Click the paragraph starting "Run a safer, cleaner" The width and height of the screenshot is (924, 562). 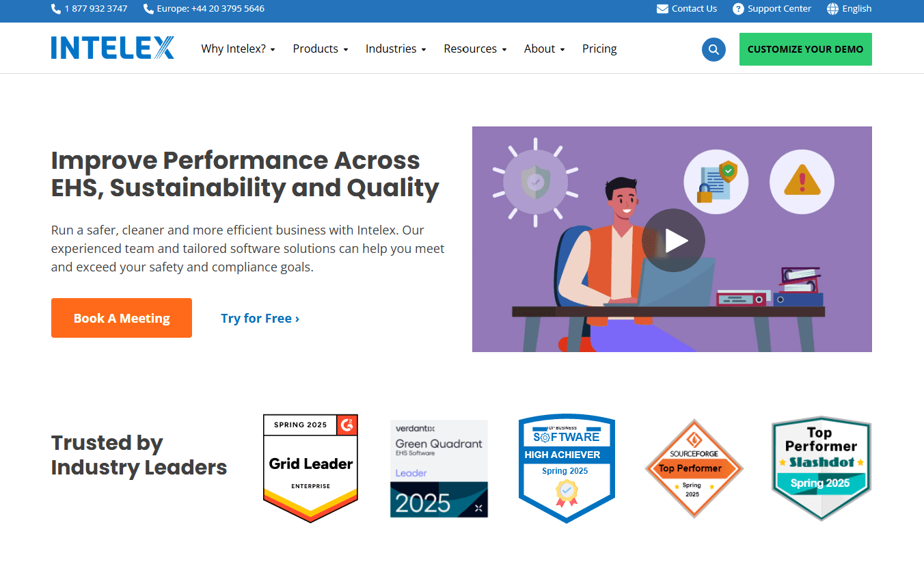[248, 248]
